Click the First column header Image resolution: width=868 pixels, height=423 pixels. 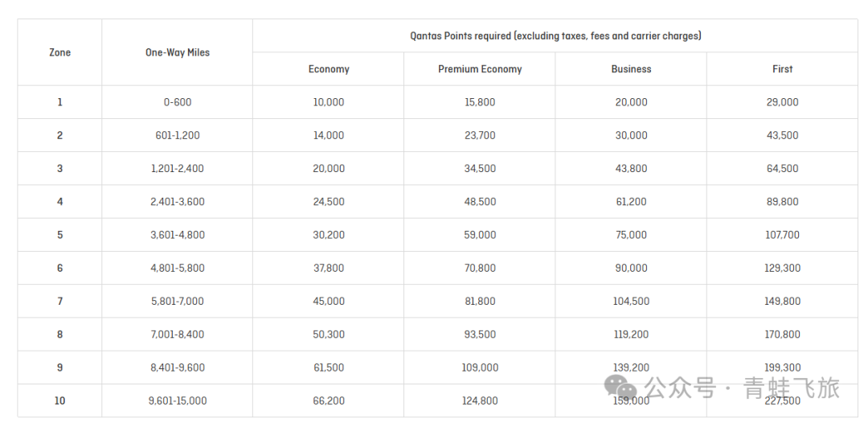[782, 69]
